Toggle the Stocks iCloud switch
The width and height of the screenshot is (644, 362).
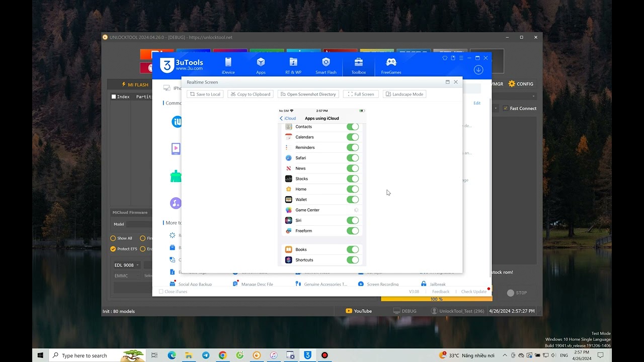click(353, 178)
